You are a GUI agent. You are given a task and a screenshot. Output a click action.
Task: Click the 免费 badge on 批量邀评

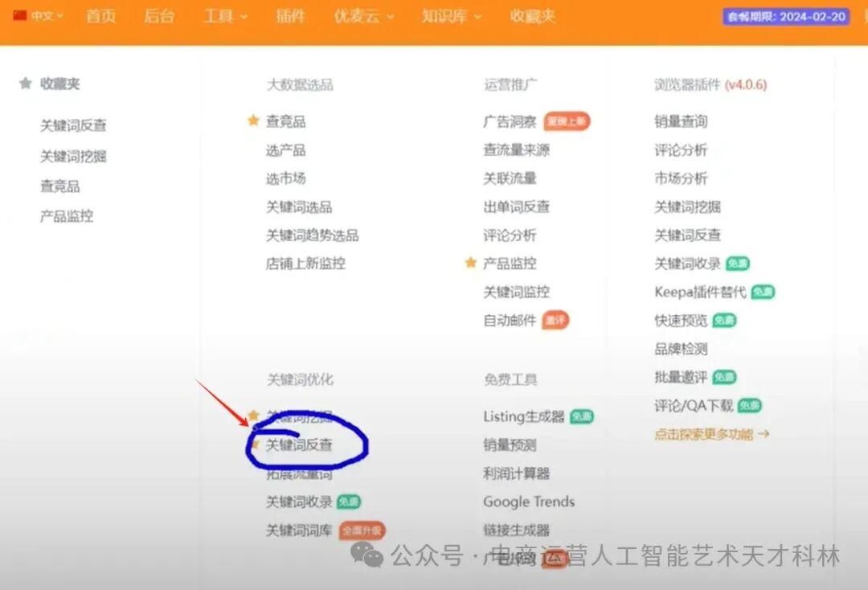(x=724, y=377)
